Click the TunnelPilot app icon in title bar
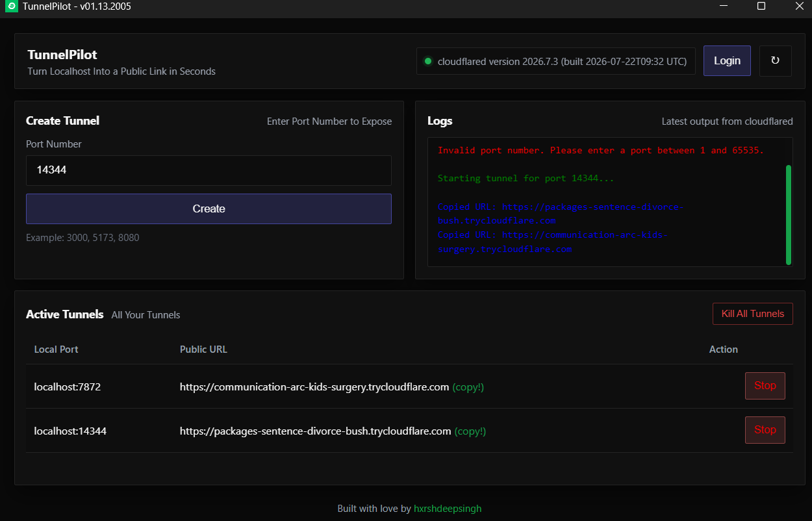 pyautogui.click(x=11, y=6)
